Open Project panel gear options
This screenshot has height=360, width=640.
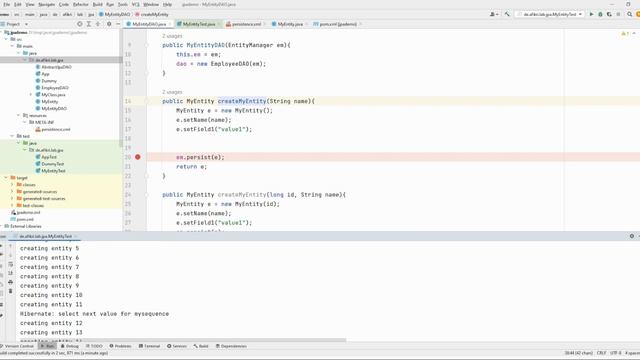tap(109, 24)
